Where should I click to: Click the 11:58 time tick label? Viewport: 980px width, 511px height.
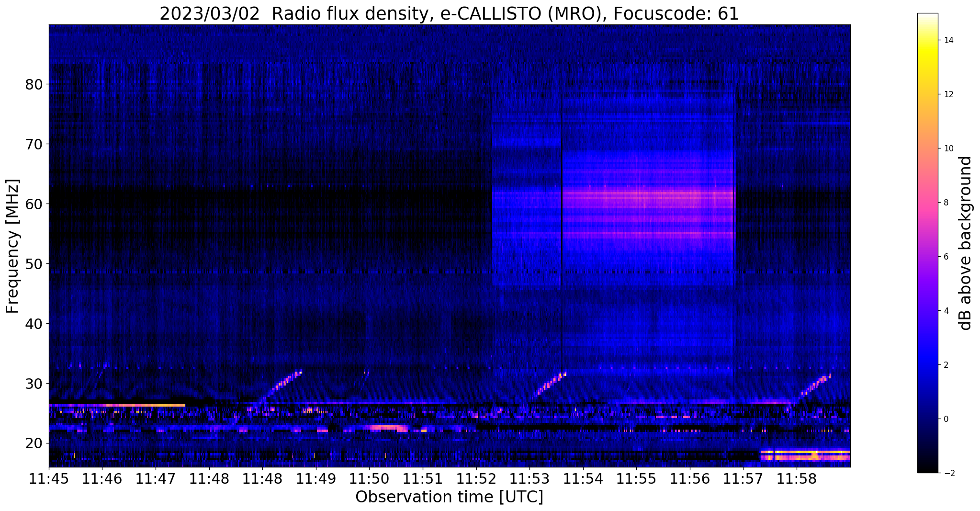point(796,479)
